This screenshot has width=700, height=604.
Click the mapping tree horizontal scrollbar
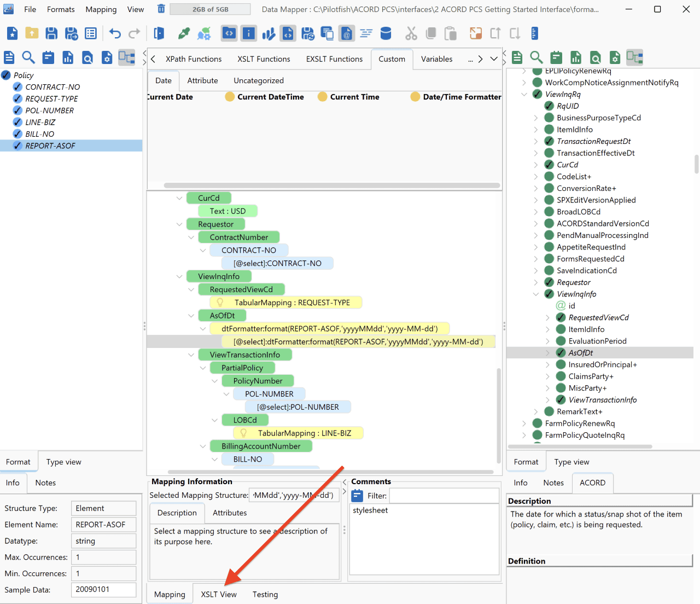[331, 472]
